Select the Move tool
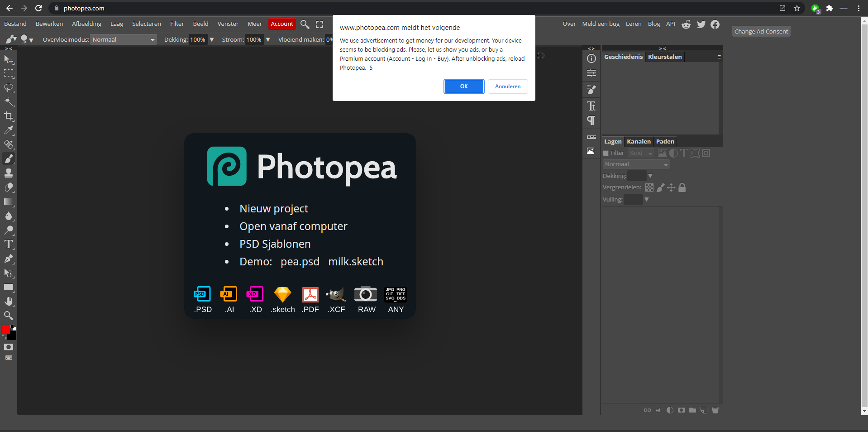 pos(8,59)
